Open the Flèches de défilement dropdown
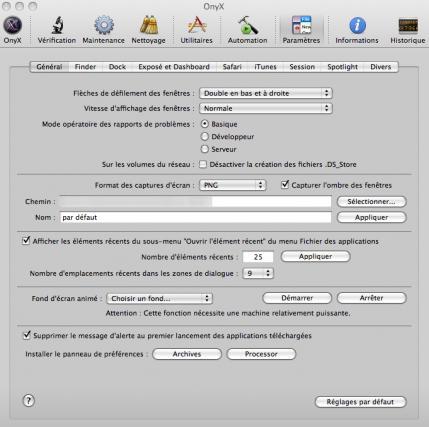 (266, 93)
